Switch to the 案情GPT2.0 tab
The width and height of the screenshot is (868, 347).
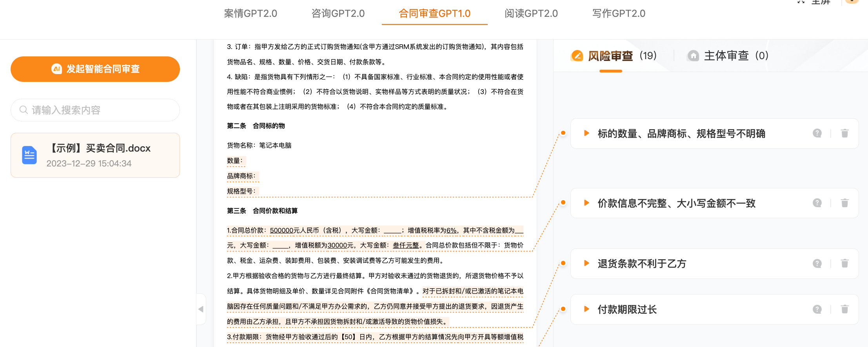251,14
